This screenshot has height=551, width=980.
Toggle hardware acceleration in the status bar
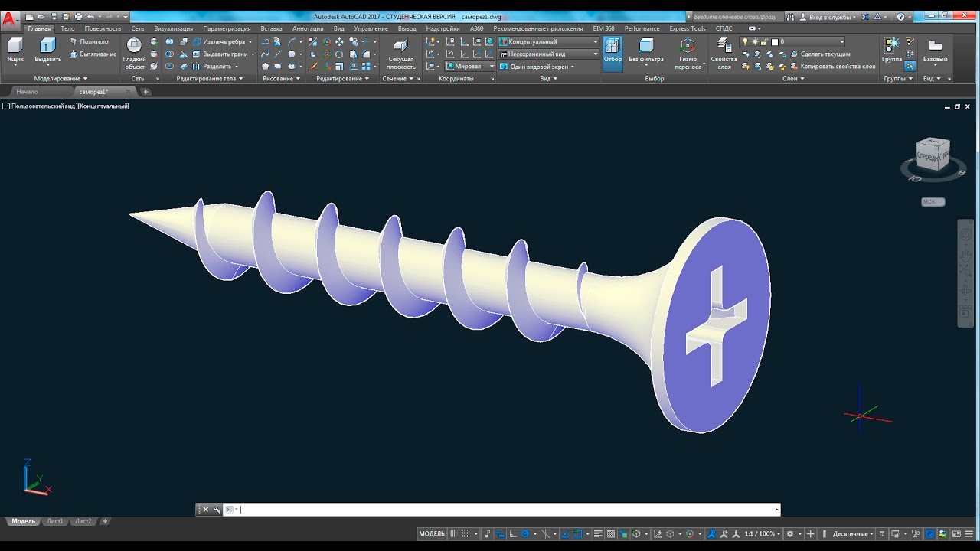click(x=929, y=533)
